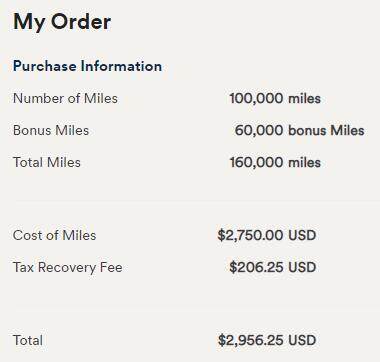Click USD next to $2,750.00
The height and width of the screenshot is (362, 380).
pos(302,235)
